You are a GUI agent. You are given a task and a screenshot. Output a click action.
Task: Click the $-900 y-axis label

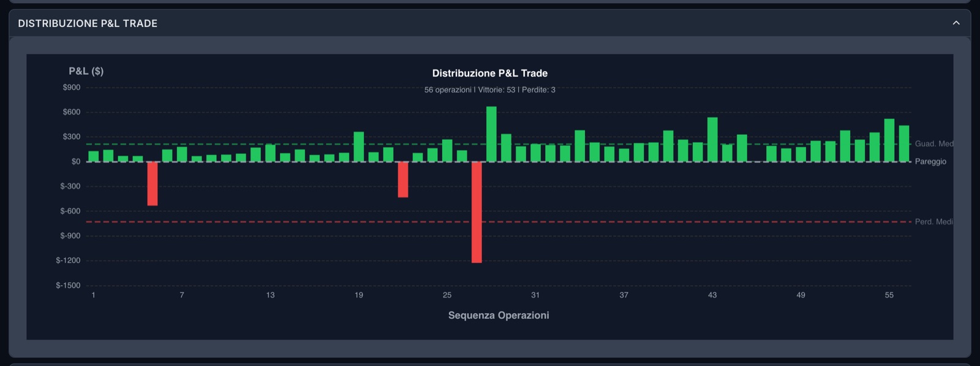(70, 235)
